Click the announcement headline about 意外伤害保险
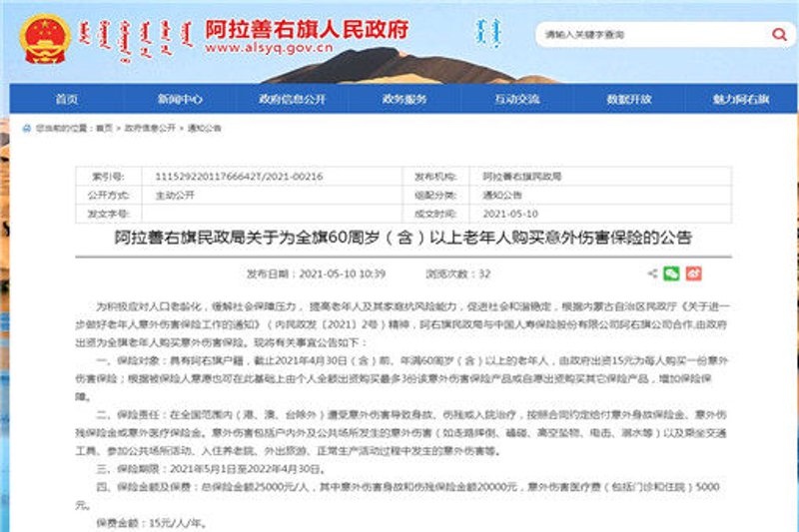The image size is (799, 532). pos(403,238)
